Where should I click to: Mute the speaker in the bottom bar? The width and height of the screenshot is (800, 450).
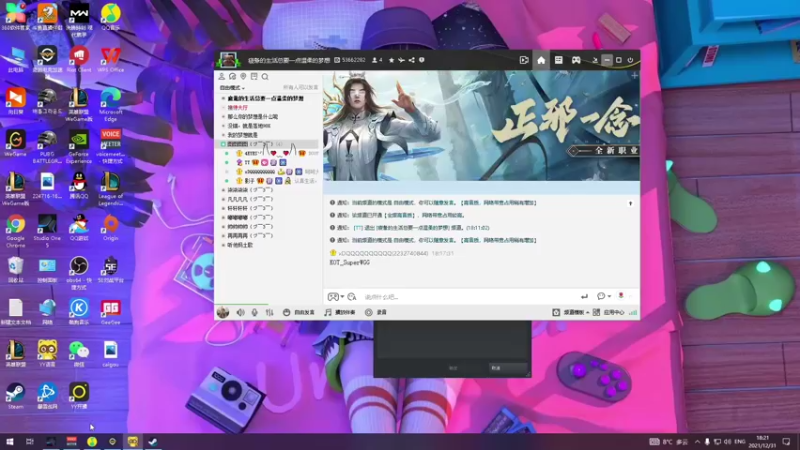(x=240, y=312)
